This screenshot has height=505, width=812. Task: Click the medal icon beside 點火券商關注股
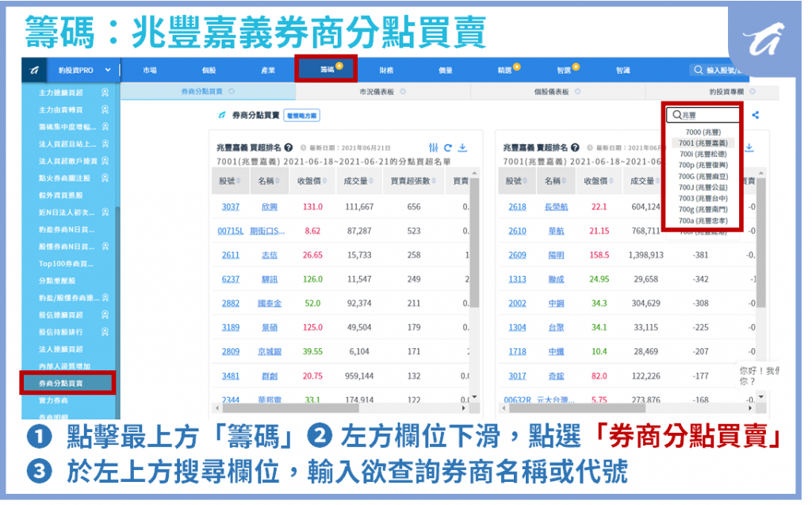(x=105, y=178)
